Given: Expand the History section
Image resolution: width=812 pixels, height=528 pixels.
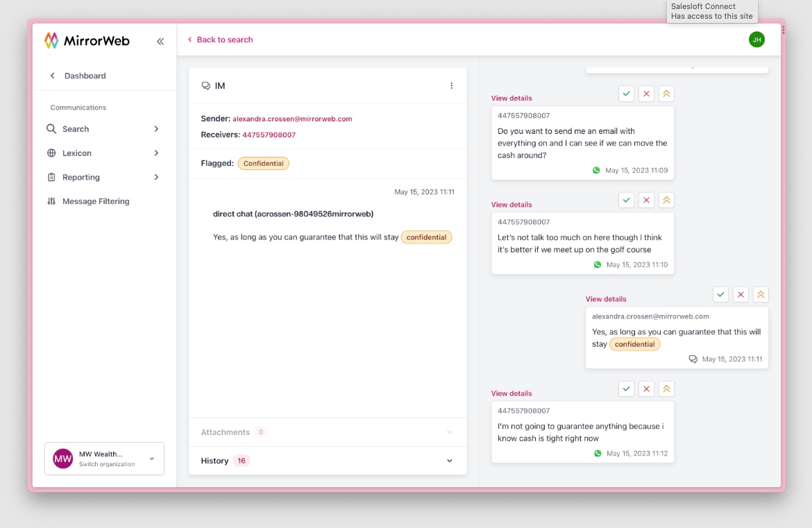Looking at the screenshot, I should click(449, 460).
